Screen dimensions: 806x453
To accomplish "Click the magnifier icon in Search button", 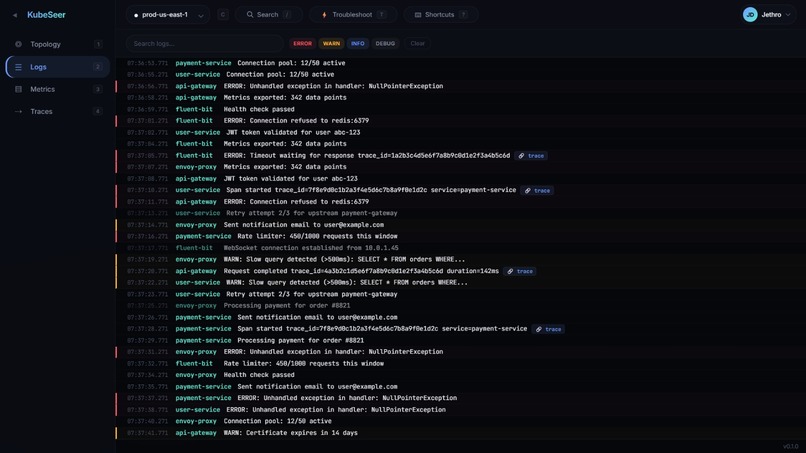I will [x=250, y=15].
